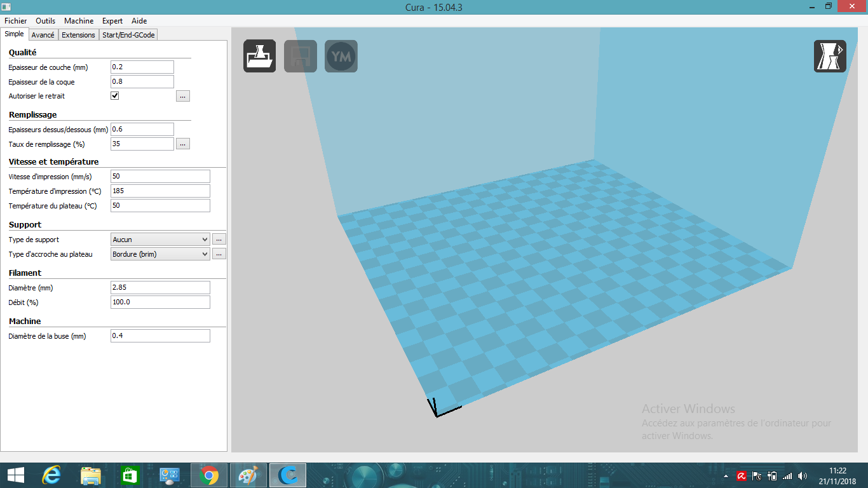Viewport: 868px width, 488px height.
Task: Click the Machine section heading in settings panel
Action: click(25, 322)
